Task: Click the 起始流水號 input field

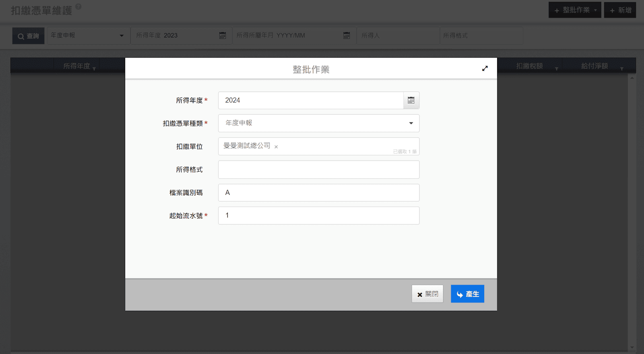Action: point(318,215)
